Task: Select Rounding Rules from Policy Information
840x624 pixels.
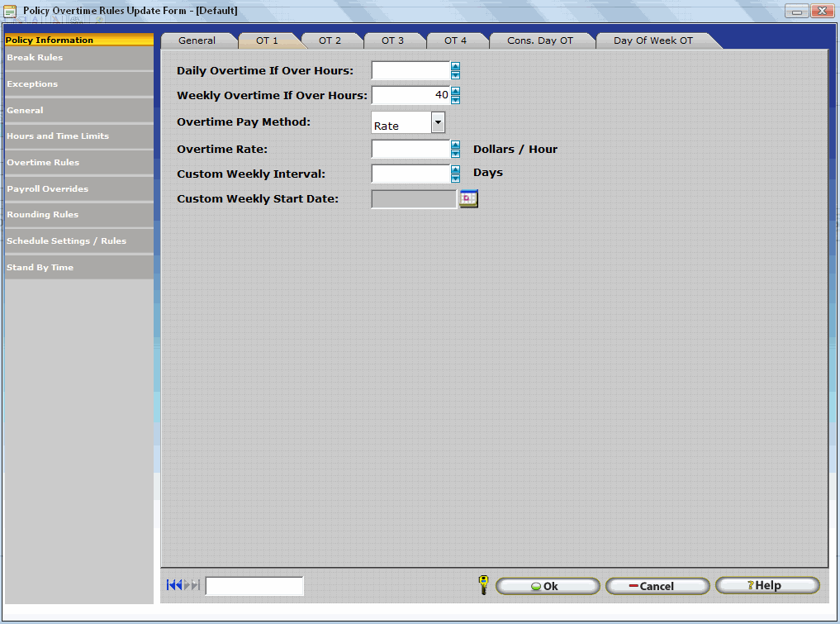Action: pyautogui.click(x=78, y=215)
